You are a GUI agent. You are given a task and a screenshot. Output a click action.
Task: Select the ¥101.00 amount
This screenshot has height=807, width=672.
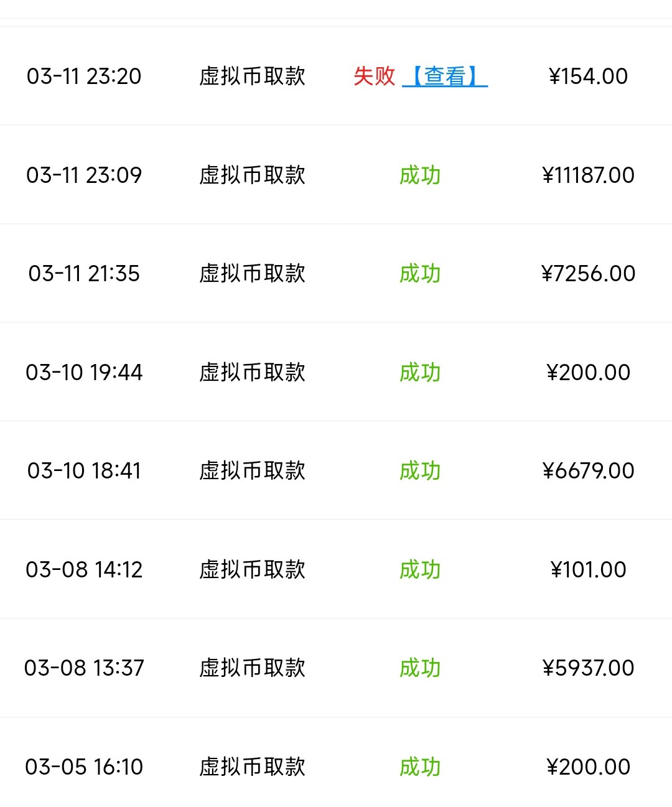(x=588, y=570)
